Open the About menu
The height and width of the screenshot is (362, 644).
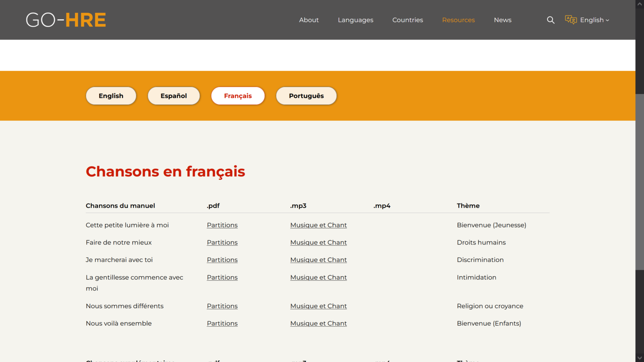pyautogui.click(x=309, y=20)
